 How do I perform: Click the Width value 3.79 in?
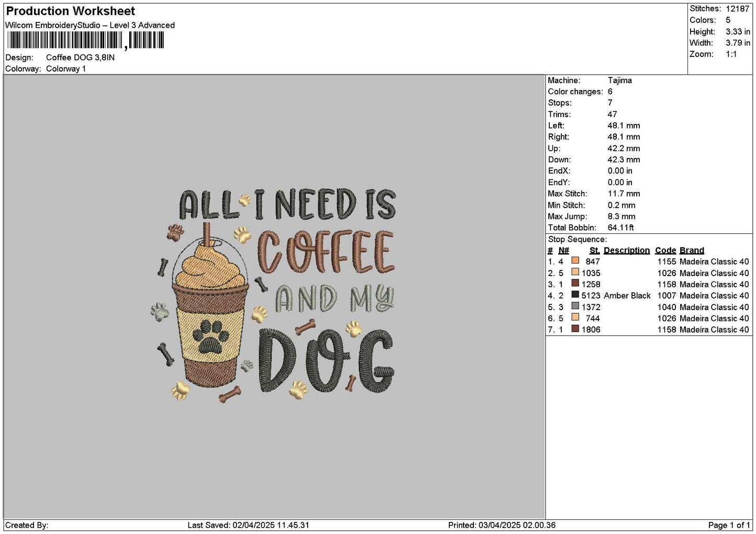click(738, 43)
